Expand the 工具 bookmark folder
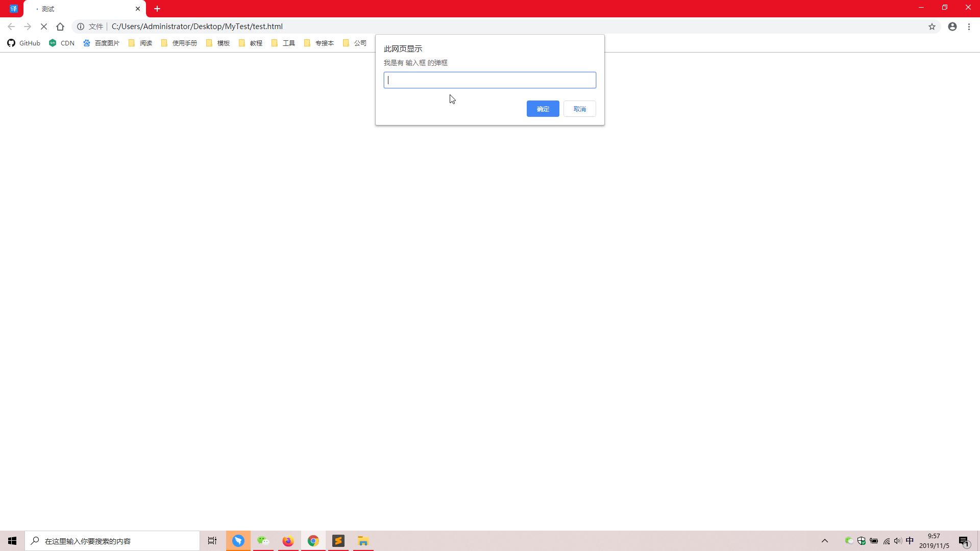 pyautogui.click(x=283, y=43)
